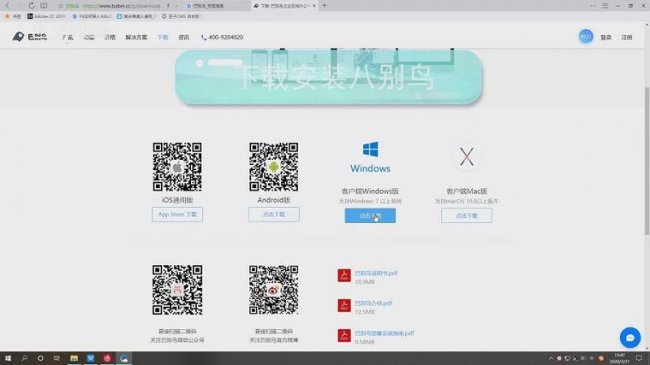Click the iOS QR code with Apple logo

(x=177, y=167)
